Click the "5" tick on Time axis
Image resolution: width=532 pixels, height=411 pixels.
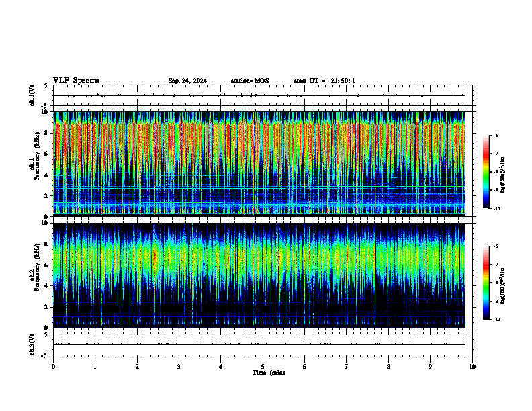tap(263, 367)
